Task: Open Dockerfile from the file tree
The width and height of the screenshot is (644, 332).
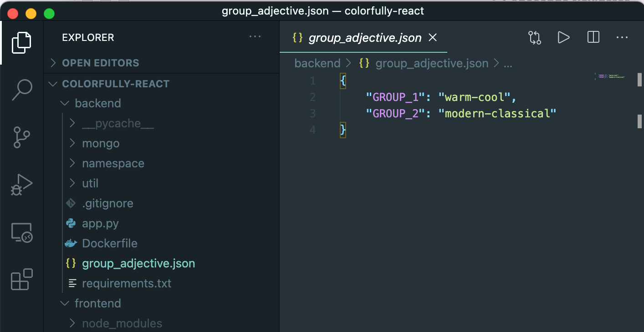Action: click(110, 243)
